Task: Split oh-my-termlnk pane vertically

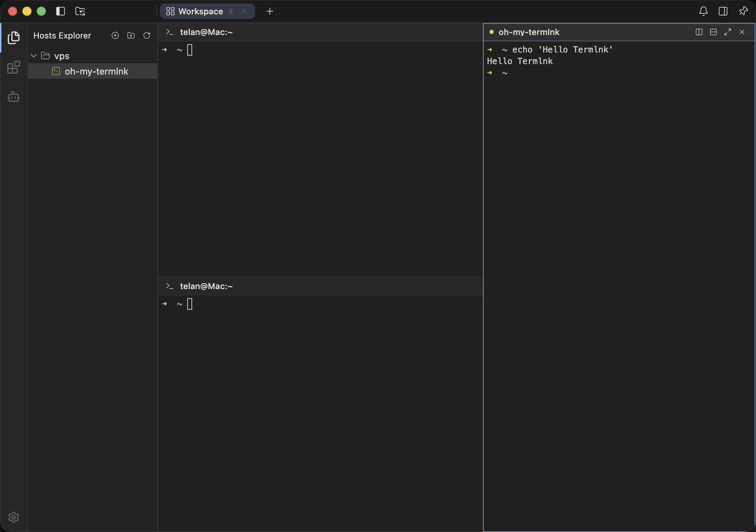Action: 699,32
